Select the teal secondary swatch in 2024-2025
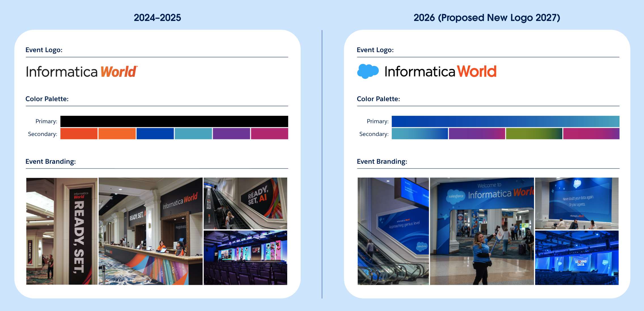This screenshot has height=311, width=644. (x=193, y=134)
